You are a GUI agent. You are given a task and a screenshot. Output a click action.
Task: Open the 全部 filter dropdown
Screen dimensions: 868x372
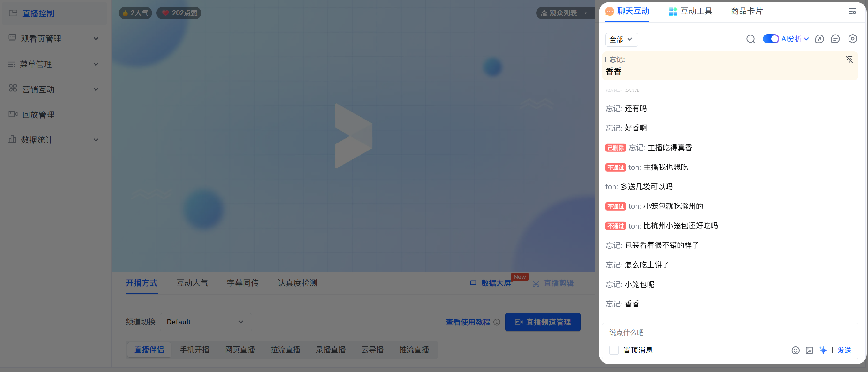621,39
